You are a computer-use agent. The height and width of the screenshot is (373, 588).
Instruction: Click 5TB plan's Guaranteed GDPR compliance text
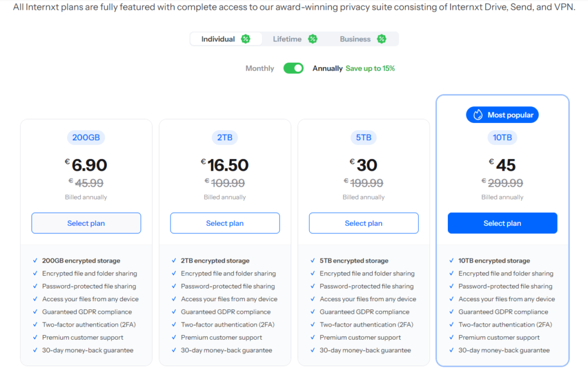(365, 312)
